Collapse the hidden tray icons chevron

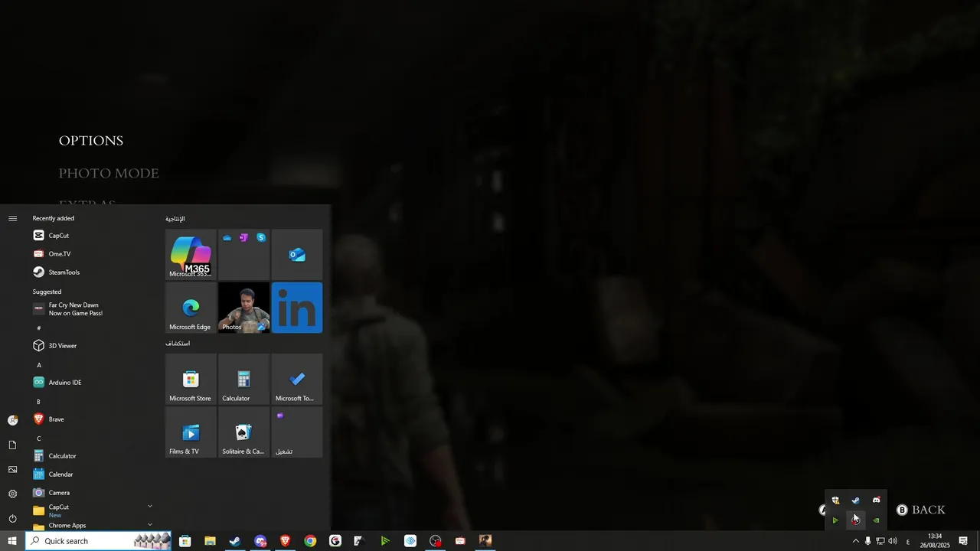tap(856, 541)
